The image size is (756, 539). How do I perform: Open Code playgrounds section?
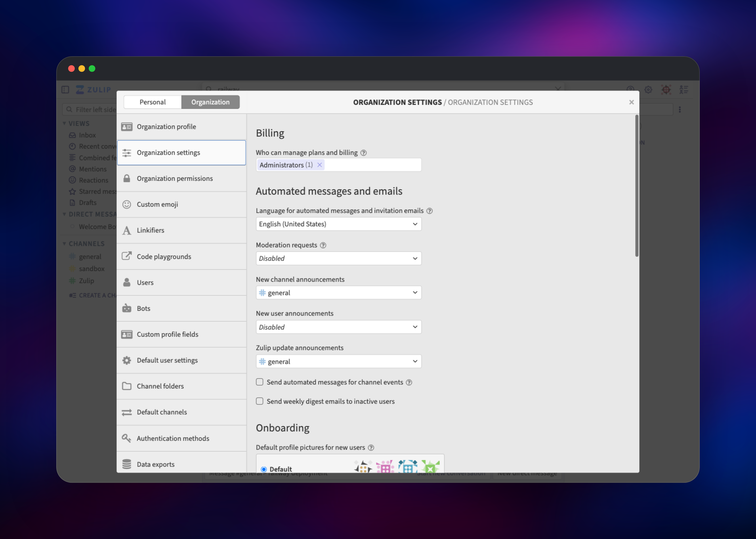tap(182, 256)
